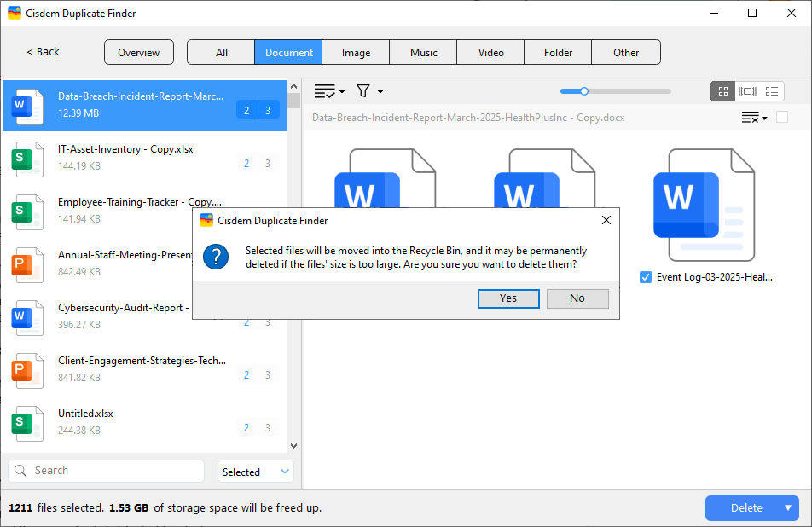The height and width of the screenshot is (527, 812).
Task: Click inside the Search field
Action: pos(106,471)
